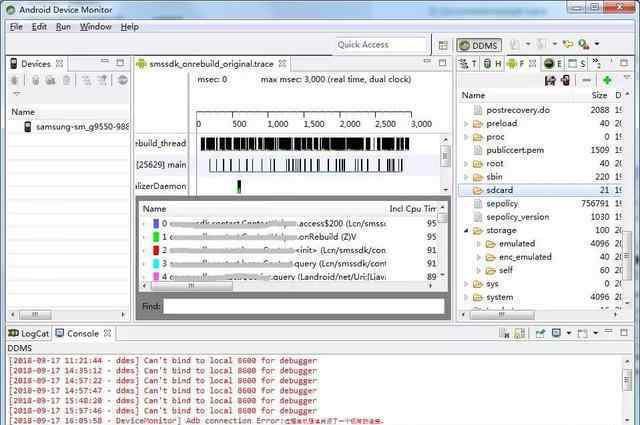Switch to the Console tab

pos(83,334)
